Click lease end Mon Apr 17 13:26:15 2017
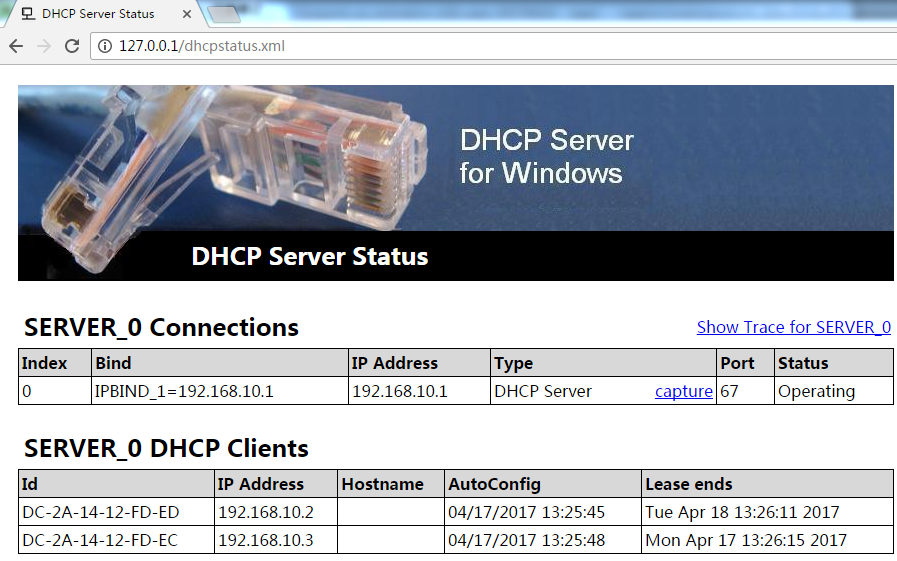Screen dimensions: 897x561 tap(767, 540)
